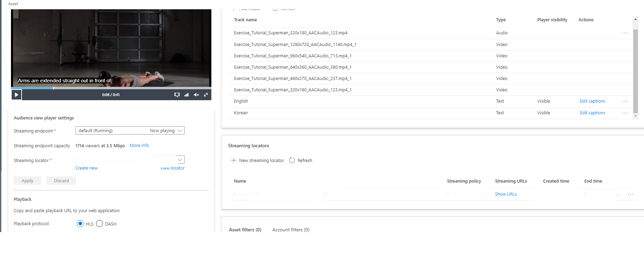Open the video quality bars icon
The image size is (644, 266).
pos(187,95)
